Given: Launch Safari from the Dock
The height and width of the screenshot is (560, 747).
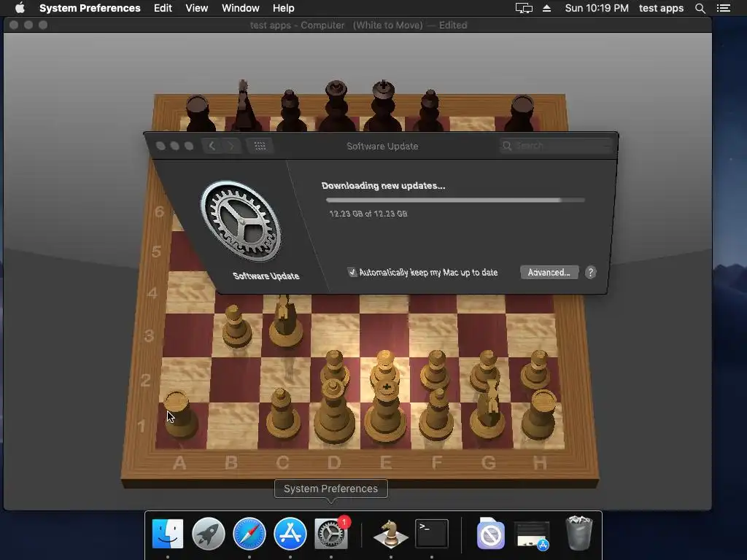Looking at the screenshot, I should [249, 534].
